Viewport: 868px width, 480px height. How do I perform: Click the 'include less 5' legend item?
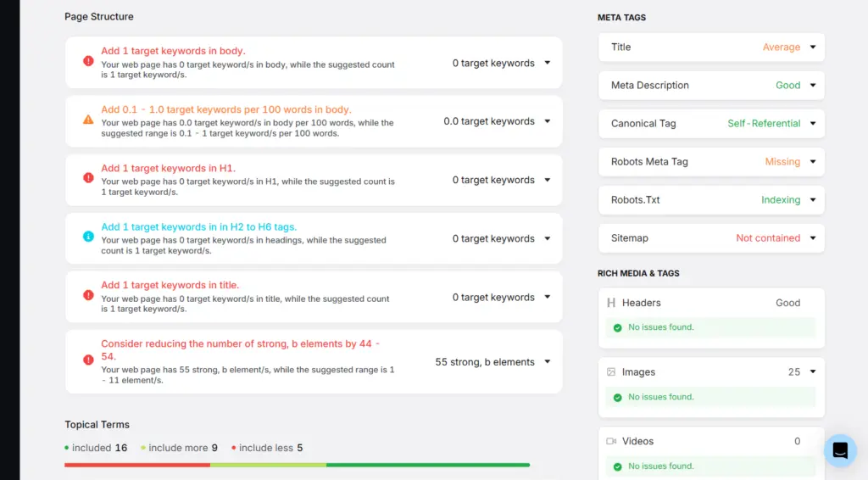tap(267, 448)
